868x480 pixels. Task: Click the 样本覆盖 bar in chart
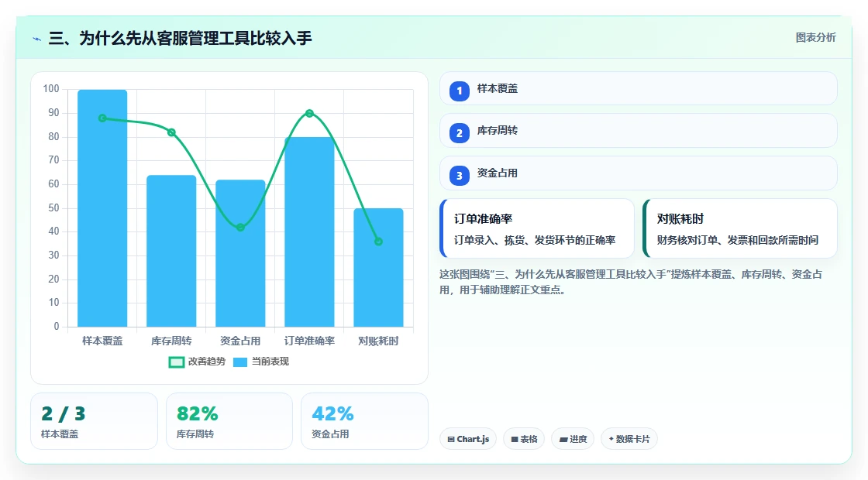pyautogui.click(x=102, y=208)
